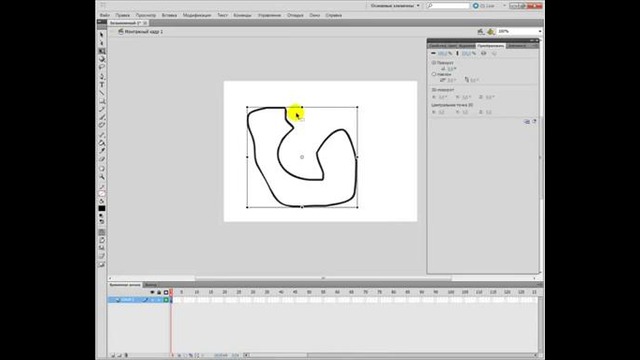Open the Просмотр menu
Image resolution: width=640 pixels, height=360 pixels.
click(x=146, y=15)
